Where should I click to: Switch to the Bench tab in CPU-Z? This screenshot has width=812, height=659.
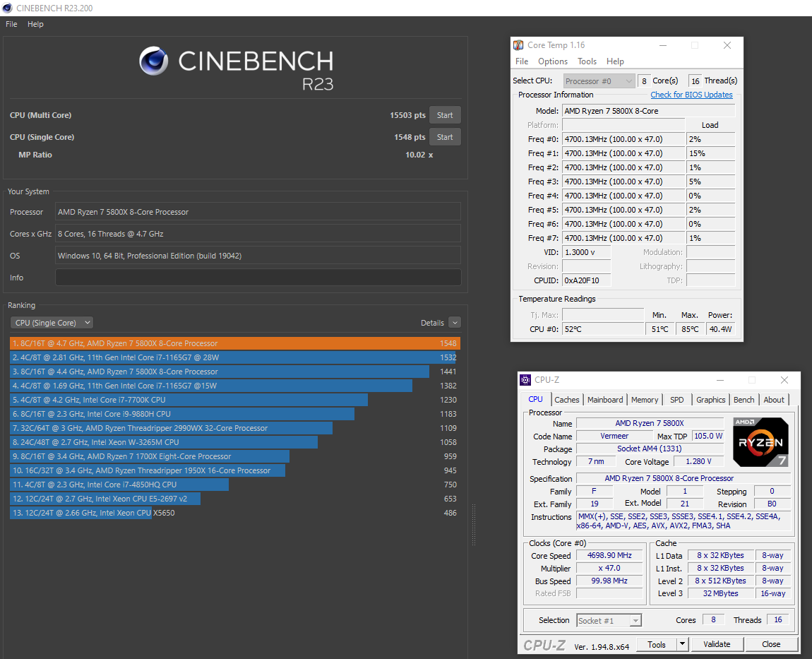tap(744, 400)
